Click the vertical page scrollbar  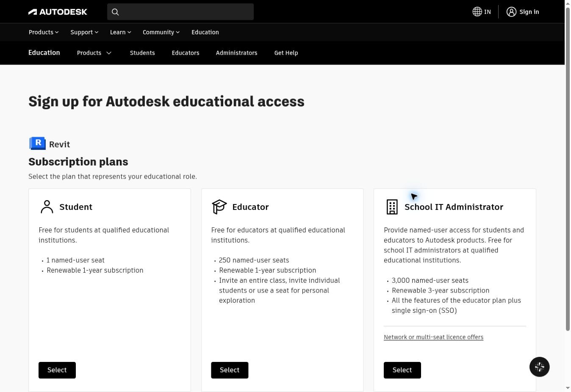[568, 169]
